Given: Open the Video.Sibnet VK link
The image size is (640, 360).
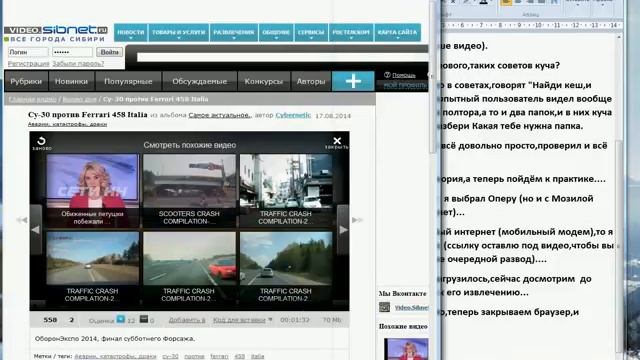Looking at the screenshot, I should coord(411,308).
